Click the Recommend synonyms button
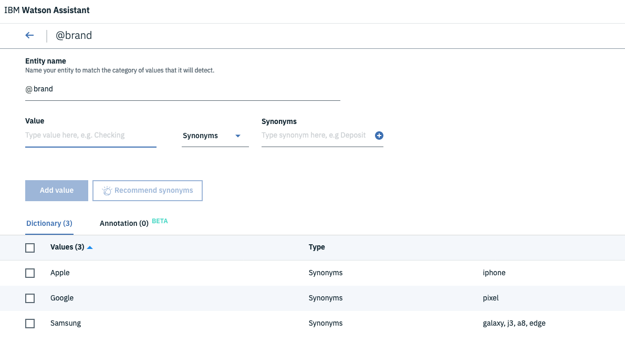Image resolution: width=625 pixels, height=364 pixels. click(148, 191)
